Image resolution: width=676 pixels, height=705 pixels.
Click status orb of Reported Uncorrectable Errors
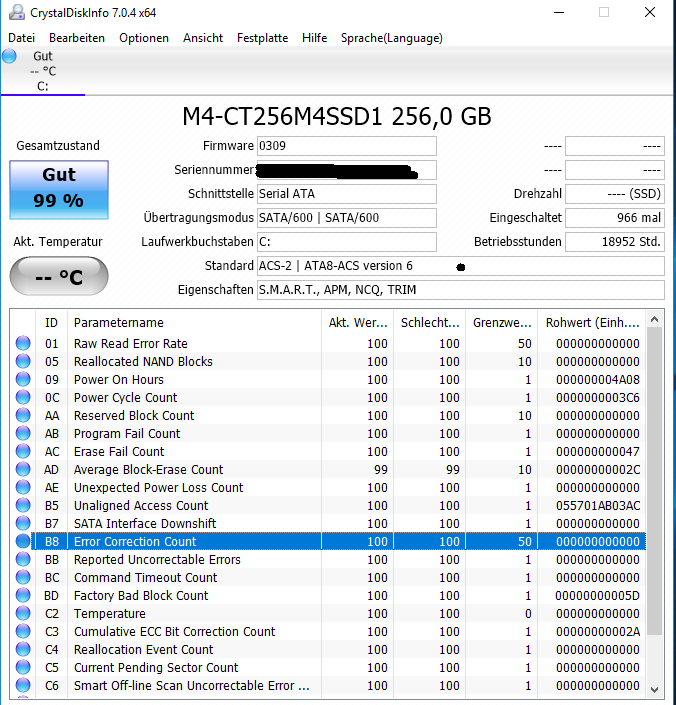click(23, 559)
